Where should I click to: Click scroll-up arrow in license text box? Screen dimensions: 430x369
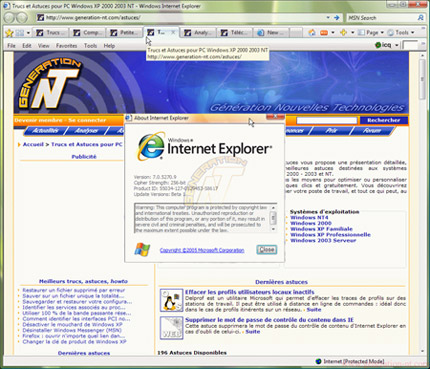[x=273, y=207]
